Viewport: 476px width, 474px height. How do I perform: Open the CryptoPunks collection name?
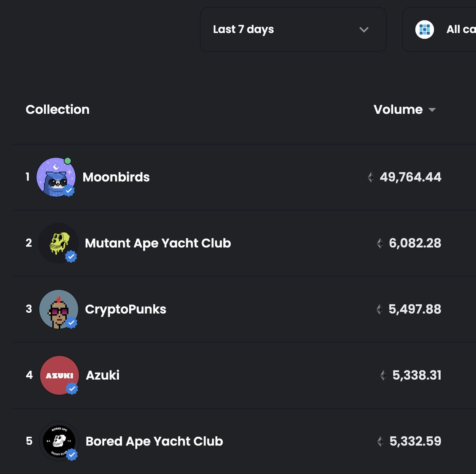[x=125, y=309]
